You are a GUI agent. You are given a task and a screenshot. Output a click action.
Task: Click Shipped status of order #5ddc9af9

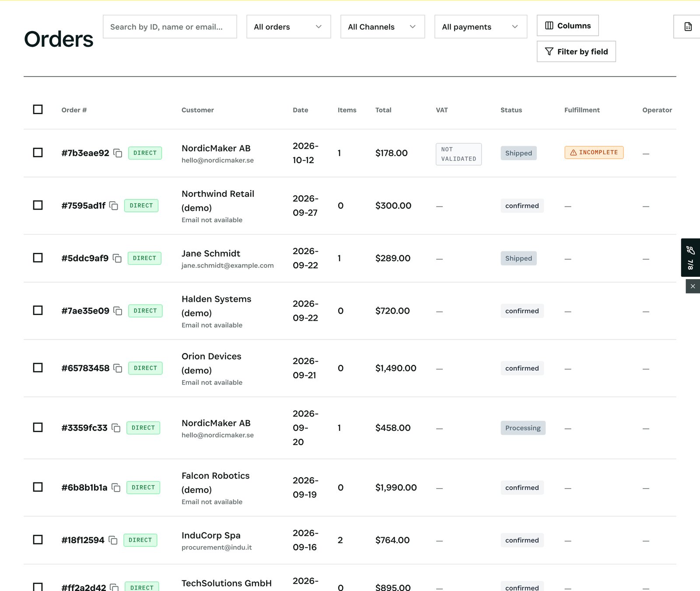(518, 259)
